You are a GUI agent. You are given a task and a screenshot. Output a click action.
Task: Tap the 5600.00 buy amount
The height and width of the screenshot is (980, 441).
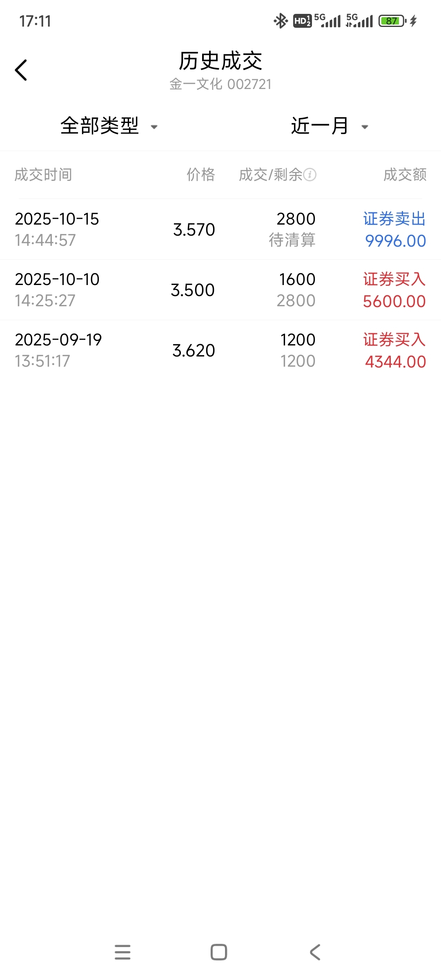[x=394, y=301]
